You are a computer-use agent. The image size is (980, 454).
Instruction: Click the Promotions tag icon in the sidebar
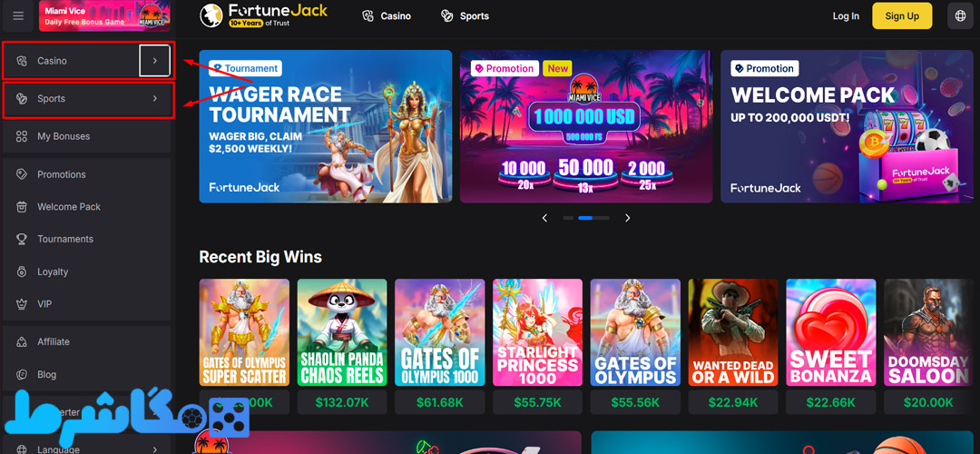tap(22, 174)
